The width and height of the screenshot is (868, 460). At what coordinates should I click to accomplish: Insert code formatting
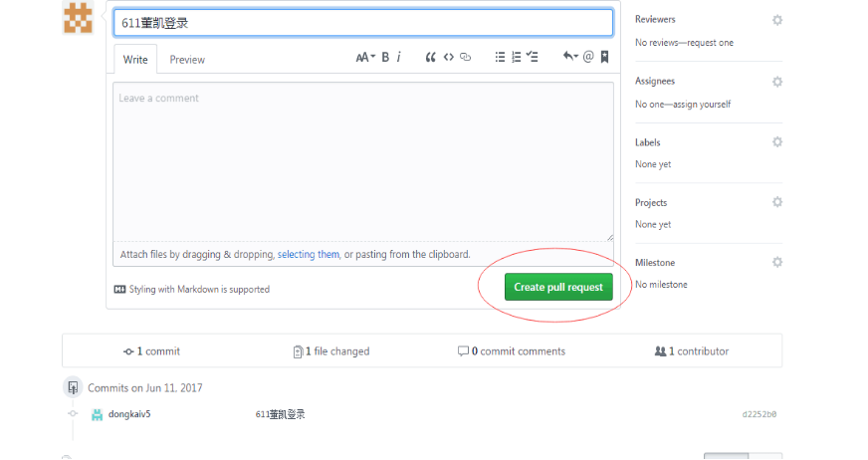point(448,57)
